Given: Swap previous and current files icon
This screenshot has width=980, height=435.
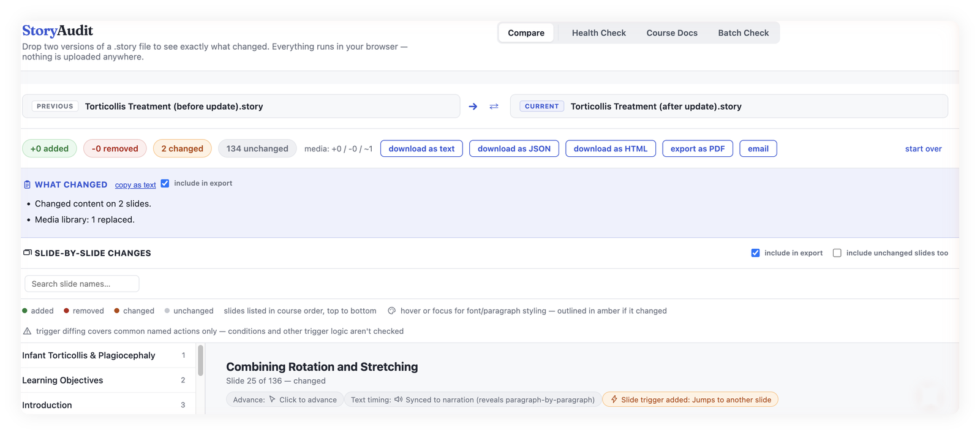Looking at the screenshot, I should point(494,107).
